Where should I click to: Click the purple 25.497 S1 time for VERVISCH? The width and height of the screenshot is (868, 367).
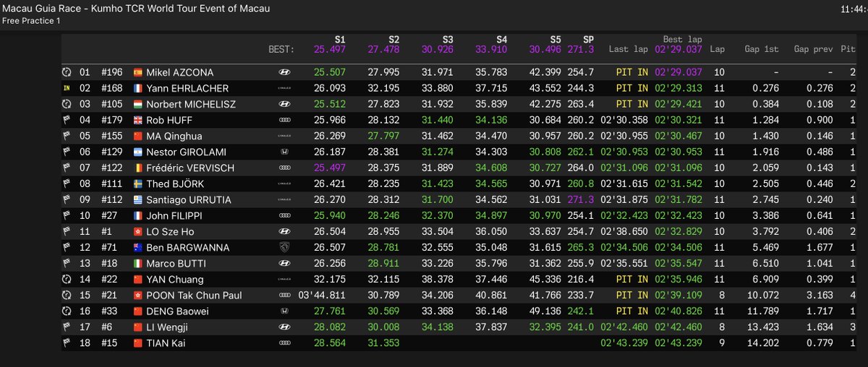[330, 168]
